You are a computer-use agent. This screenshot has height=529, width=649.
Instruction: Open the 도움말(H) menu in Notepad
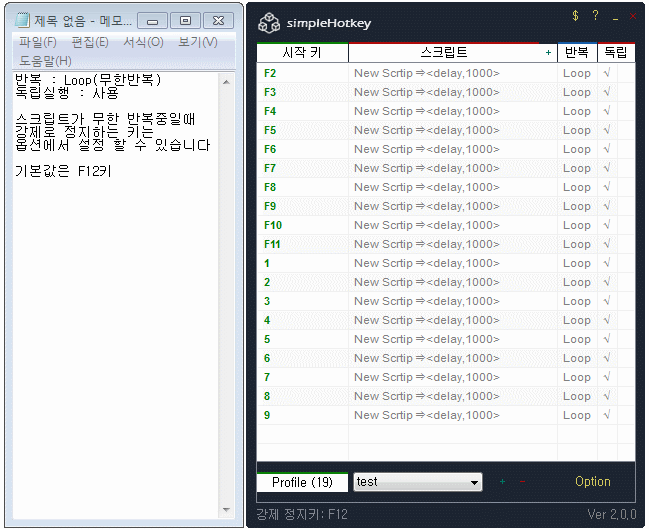[x=45, y=61]
